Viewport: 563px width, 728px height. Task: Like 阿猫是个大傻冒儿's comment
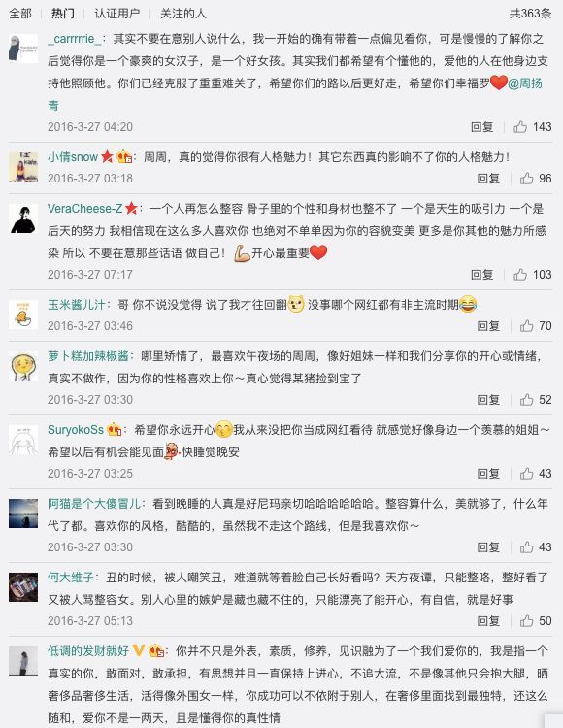tap(526, 547)
